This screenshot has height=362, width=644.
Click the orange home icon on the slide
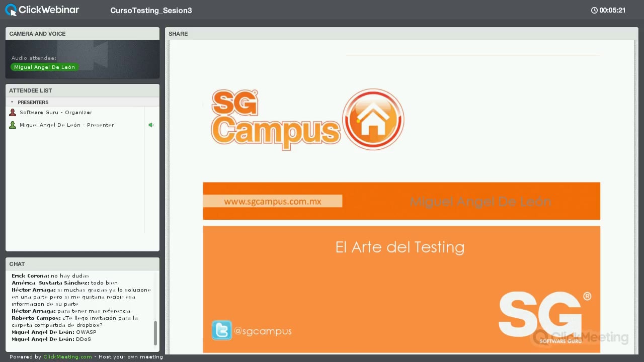373,120
